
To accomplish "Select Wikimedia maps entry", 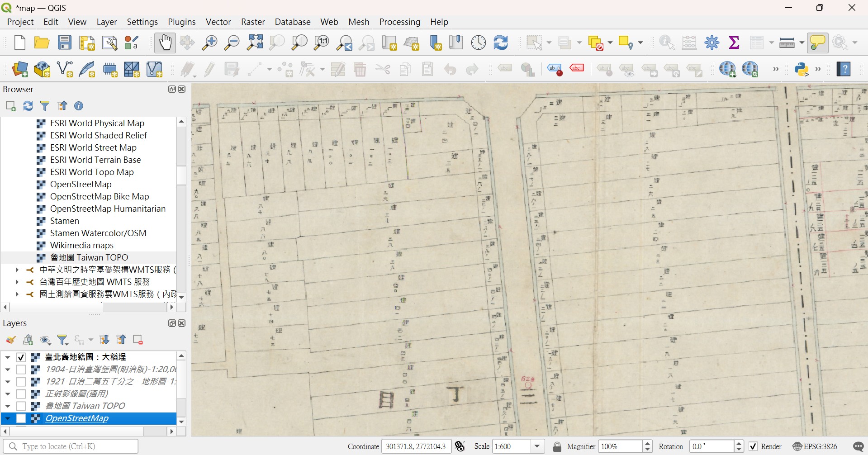I will (82, 246).
